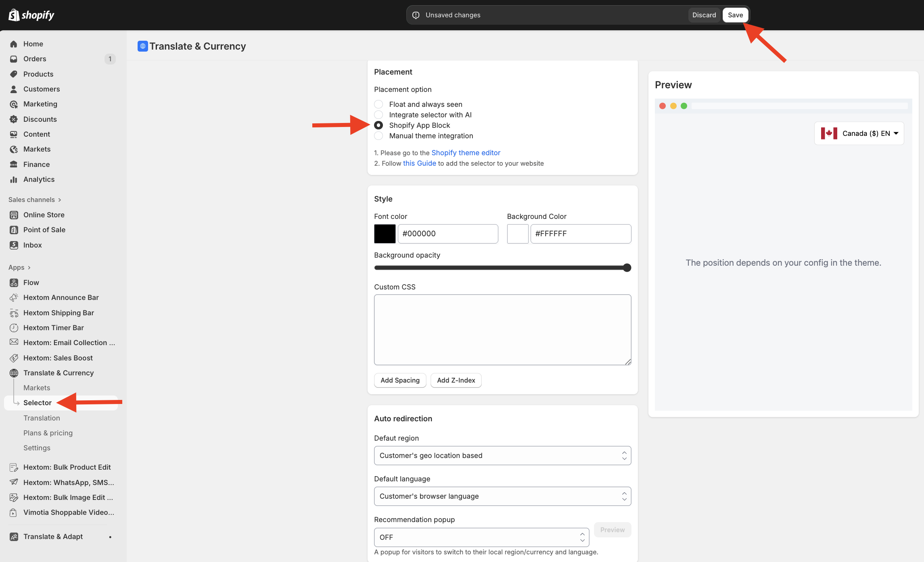
Task: Go to Plans & pricing submenu item
Action: click(x=48, y=433)
